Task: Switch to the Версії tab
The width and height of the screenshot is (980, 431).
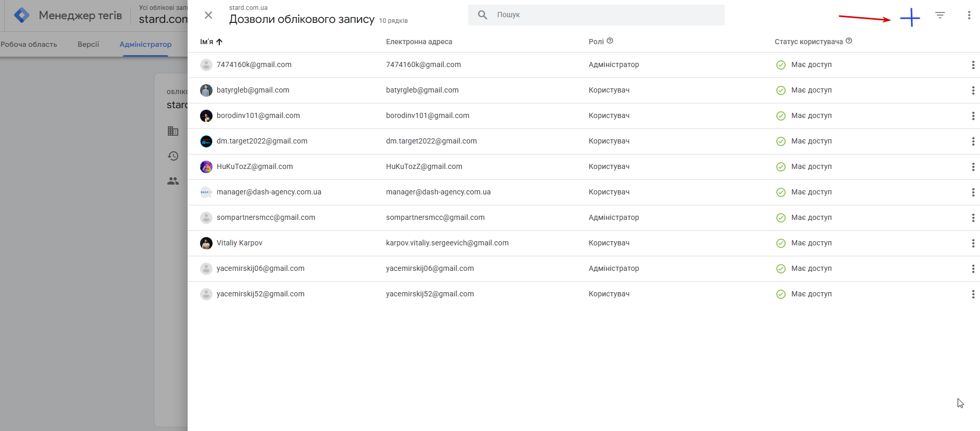Action: 88,44
